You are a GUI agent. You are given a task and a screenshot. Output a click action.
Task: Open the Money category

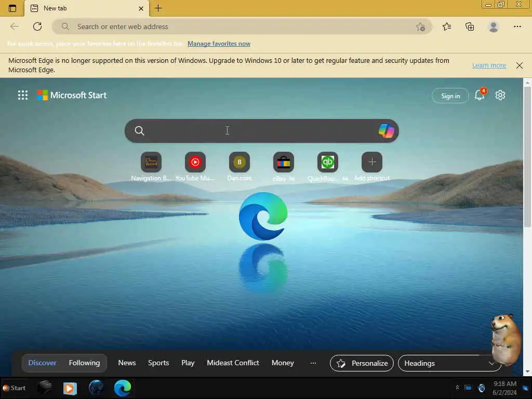pos(283,363)
